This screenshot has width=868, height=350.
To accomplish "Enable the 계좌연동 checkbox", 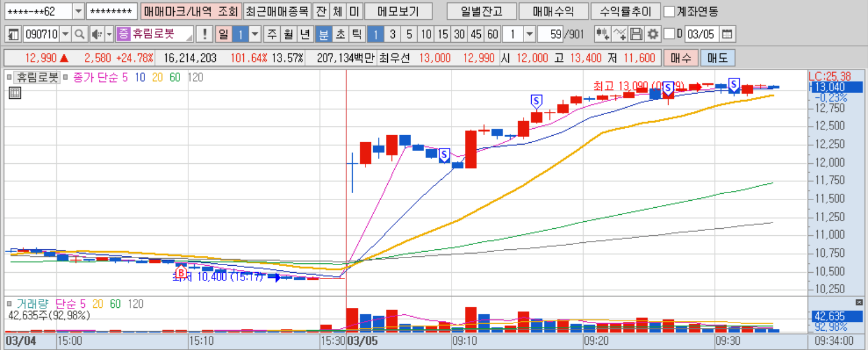I will tap(669, 11).
